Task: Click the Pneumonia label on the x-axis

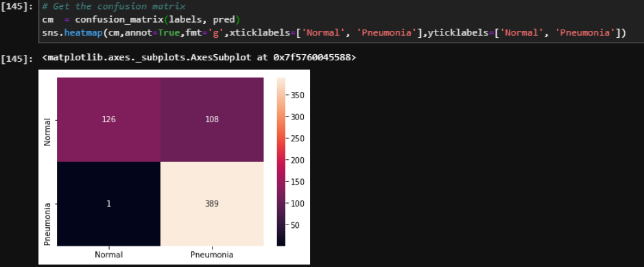Action: click(212, 255)
